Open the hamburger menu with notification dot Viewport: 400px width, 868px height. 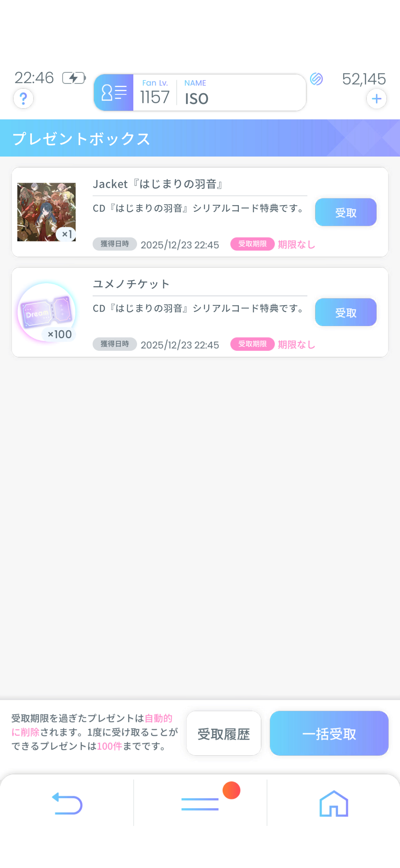(x=200, y=803)
